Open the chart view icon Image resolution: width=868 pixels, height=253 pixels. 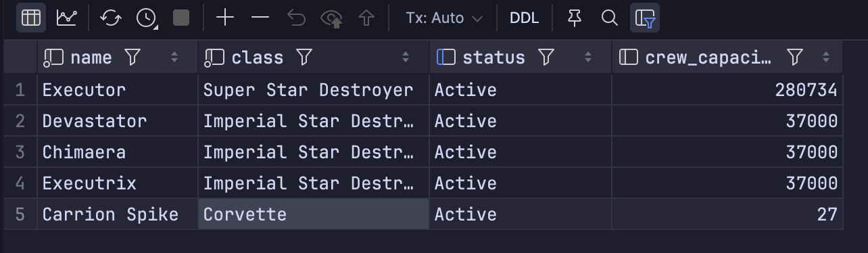tap(66, 18)
